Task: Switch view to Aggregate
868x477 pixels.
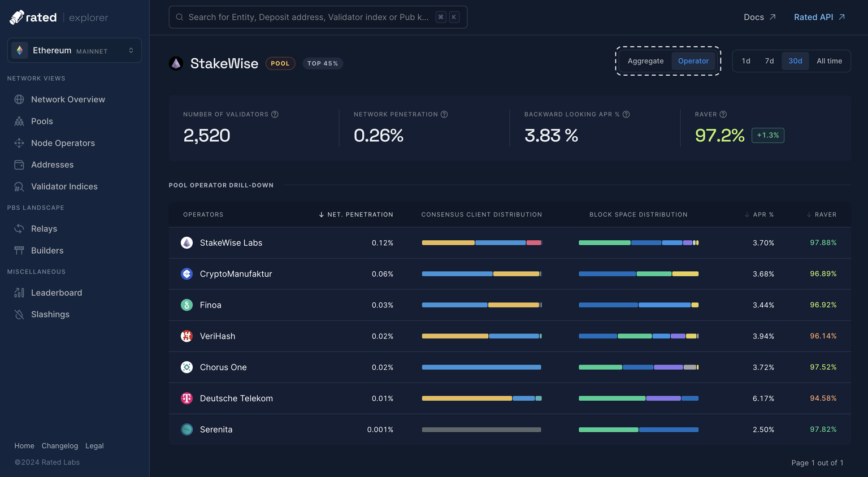Action: tap(645, 61)
